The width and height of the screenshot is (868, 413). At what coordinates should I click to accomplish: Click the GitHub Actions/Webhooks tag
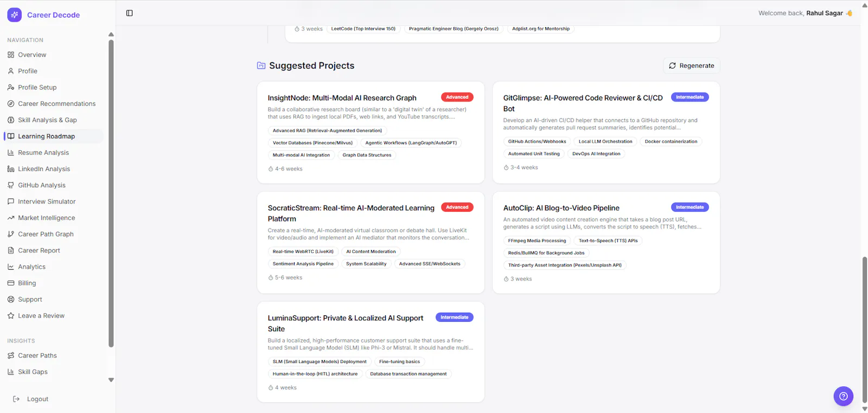coord(537,142)
